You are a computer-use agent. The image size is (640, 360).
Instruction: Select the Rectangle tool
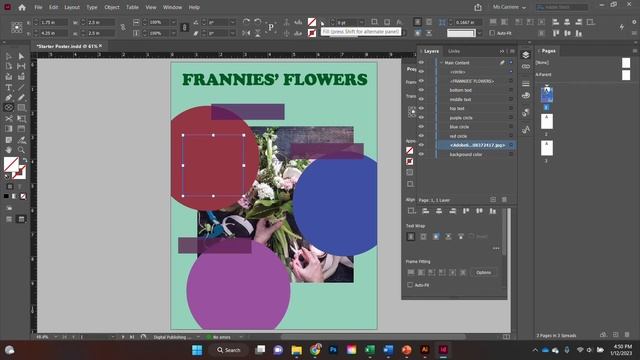21,108
